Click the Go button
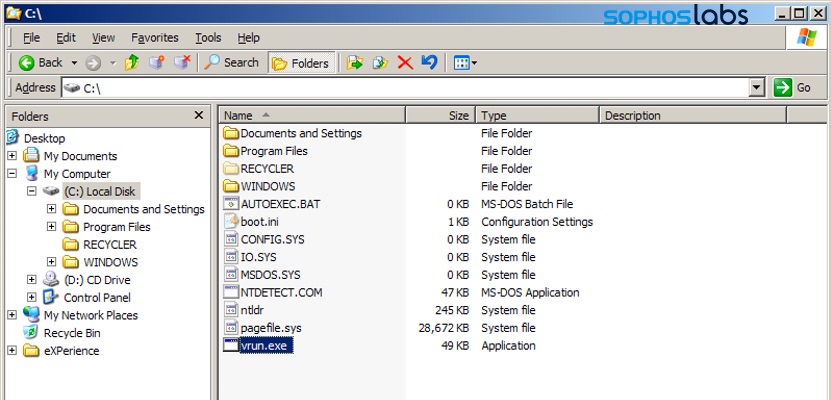831x400 pixels. [x=793, y=87]
